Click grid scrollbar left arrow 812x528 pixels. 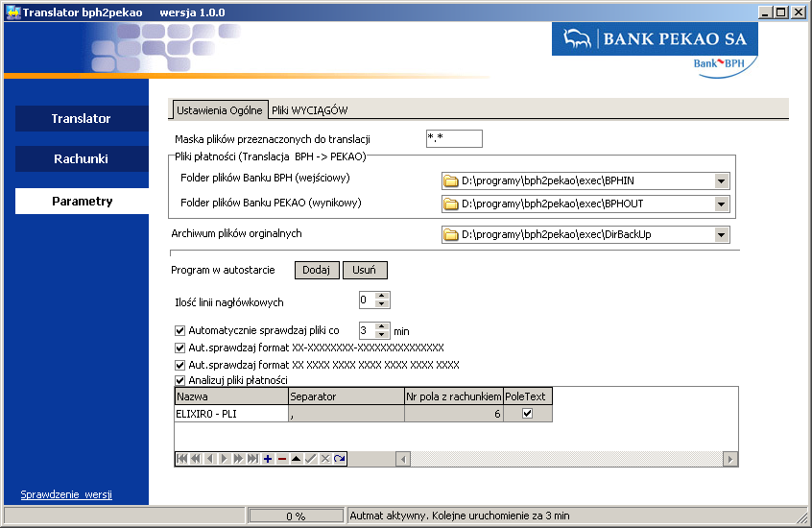tap(403, 459)
